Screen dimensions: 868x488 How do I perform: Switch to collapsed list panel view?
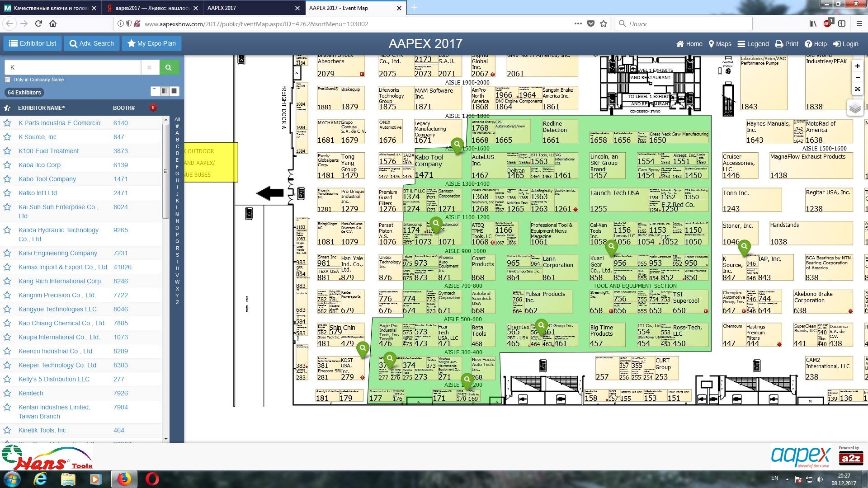(x=155, y=91)
